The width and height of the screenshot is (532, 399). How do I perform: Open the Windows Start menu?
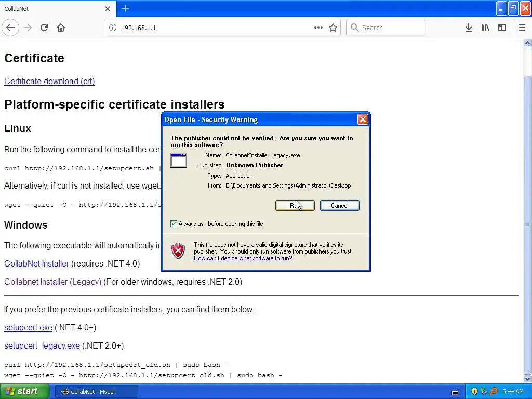(25, 391)
